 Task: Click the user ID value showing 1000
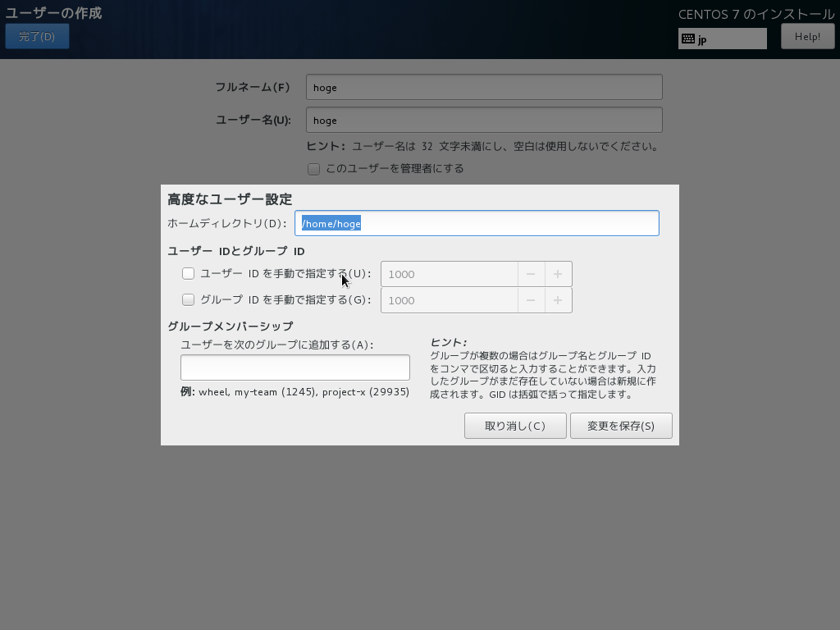[449, 273]
